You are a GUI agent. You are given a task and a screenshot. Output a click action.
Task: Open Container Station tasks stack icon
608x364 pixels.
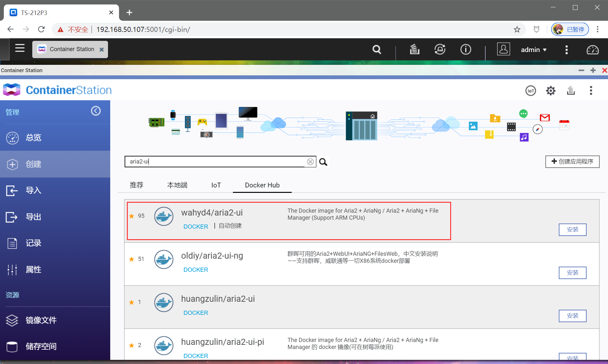tap(571, 91)
